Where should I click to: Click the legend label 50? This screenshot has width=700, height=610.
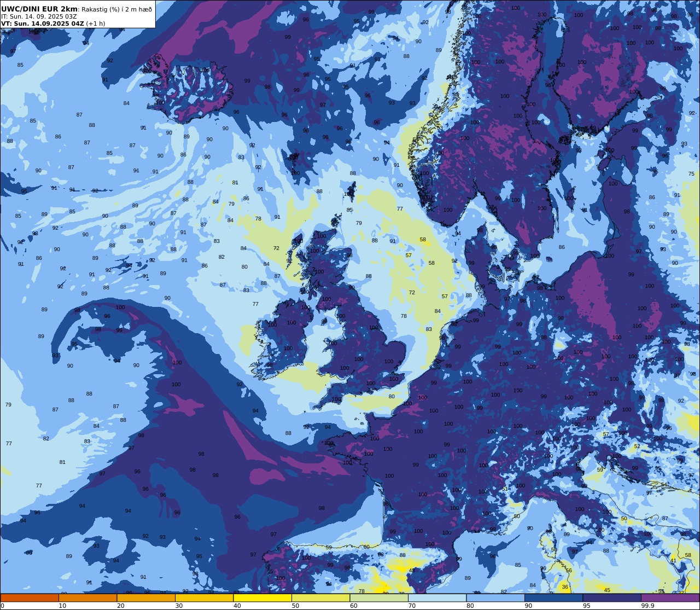pos(295,606)
